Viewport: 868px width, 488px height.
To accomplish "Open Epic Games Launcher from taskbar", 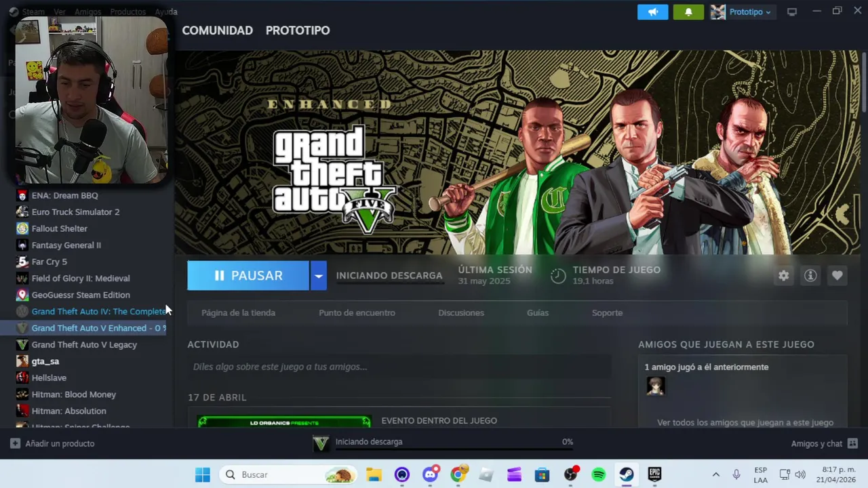I will click(x=654, y=474).
